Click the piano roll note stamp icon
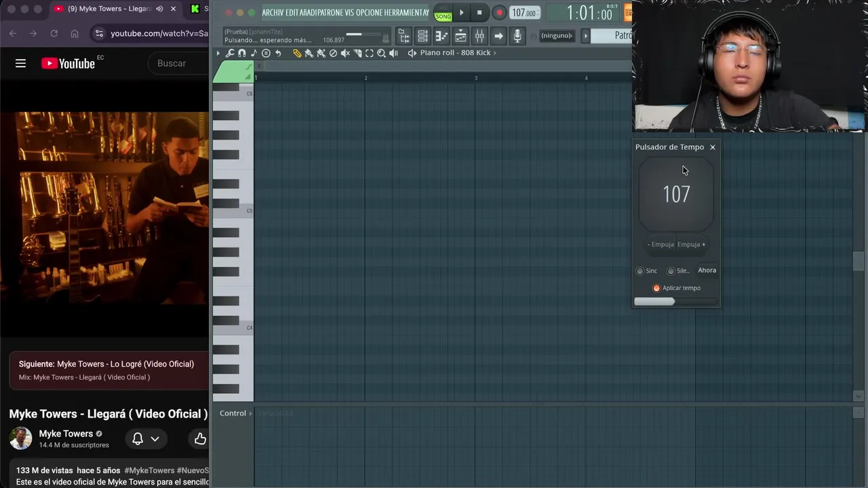Viewport: 868px width, 488px height. coord(254,53)
